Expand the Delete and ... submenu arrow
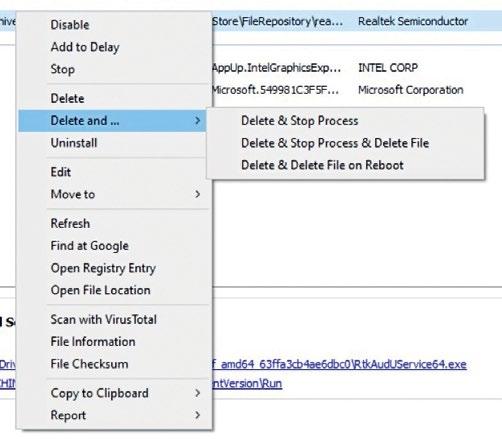This screenshot has height=439, width=502. (198, 120)
